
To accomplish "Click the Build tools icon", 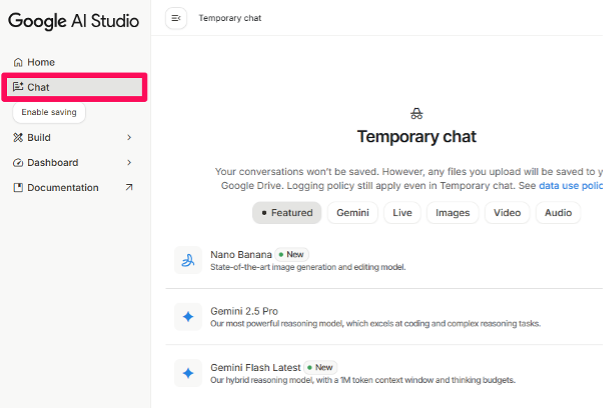I will click(18, 137).
